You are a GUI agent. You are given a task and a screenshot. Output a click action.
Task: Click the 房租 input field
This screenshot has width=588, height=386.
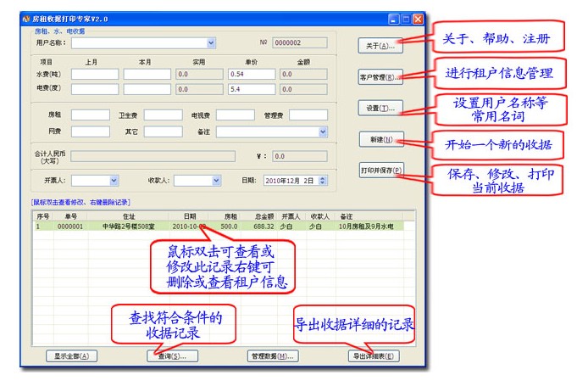91,115
